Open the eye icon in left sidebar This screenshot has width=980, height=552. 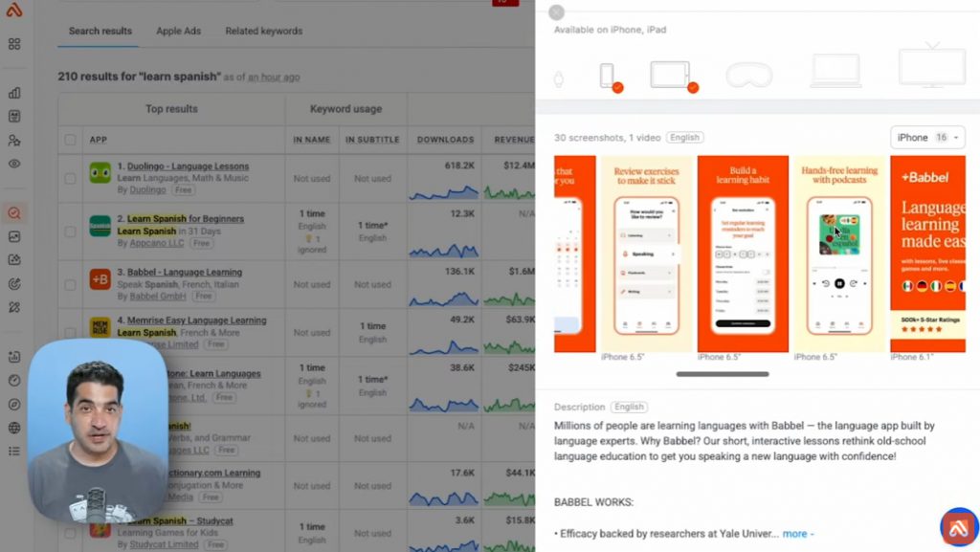click(14, 164)
